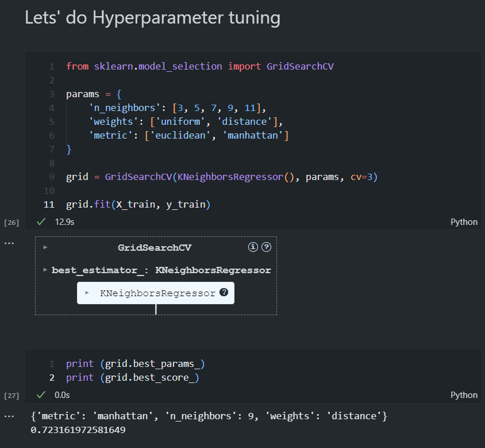The width and height of the screenshot is (485, 448).
Task: Expand the KNeighborsRegressor box arrow
Action: (x=87, y=293)
